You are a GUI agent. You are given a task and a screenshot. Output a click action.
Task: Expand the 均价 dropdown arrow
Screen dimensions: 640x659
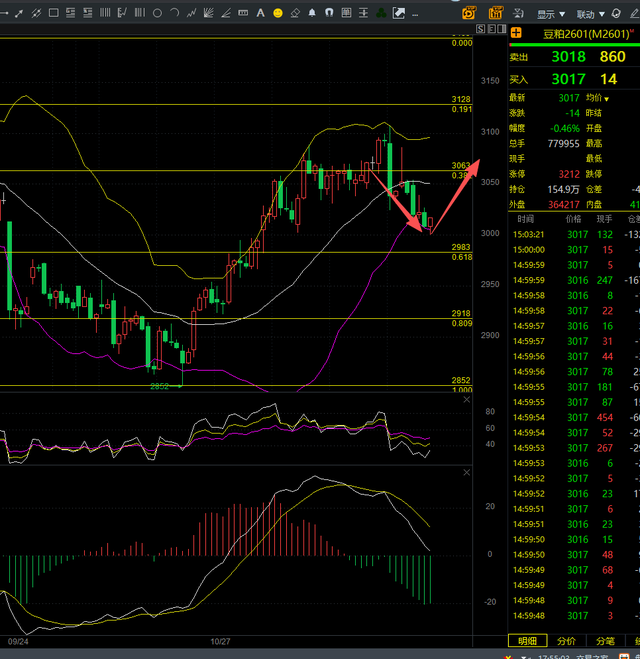(606, 99)
